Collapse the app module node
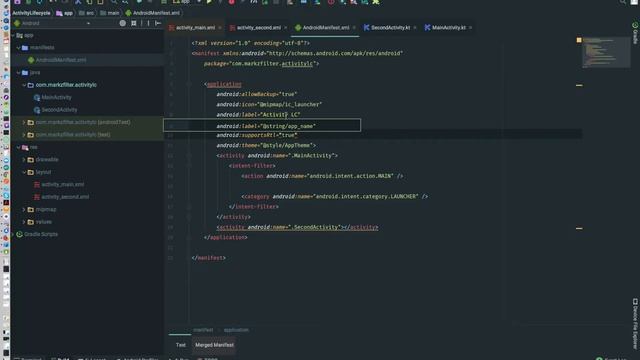 coord(13,36)
